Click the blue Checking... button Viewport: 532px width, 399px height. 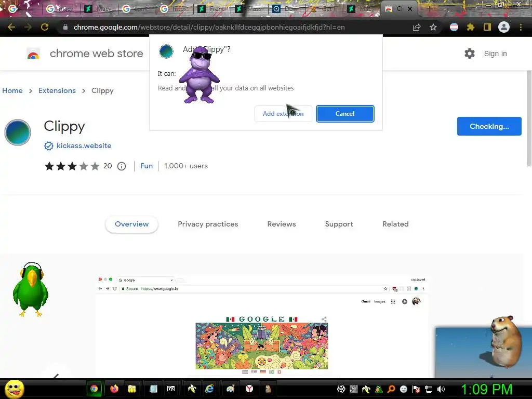(489, 126)
